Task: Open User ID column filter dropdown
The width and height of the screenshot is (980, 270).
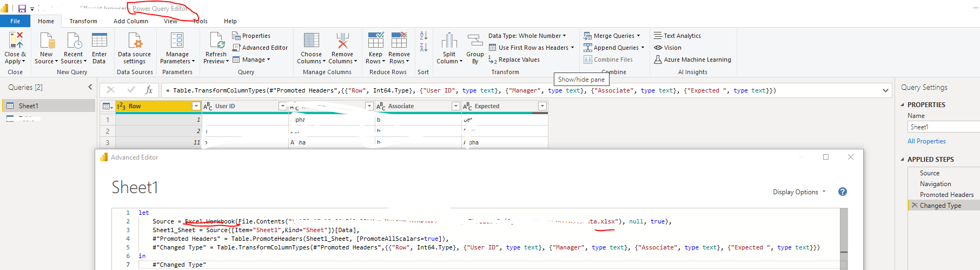Action: (282, 106)
